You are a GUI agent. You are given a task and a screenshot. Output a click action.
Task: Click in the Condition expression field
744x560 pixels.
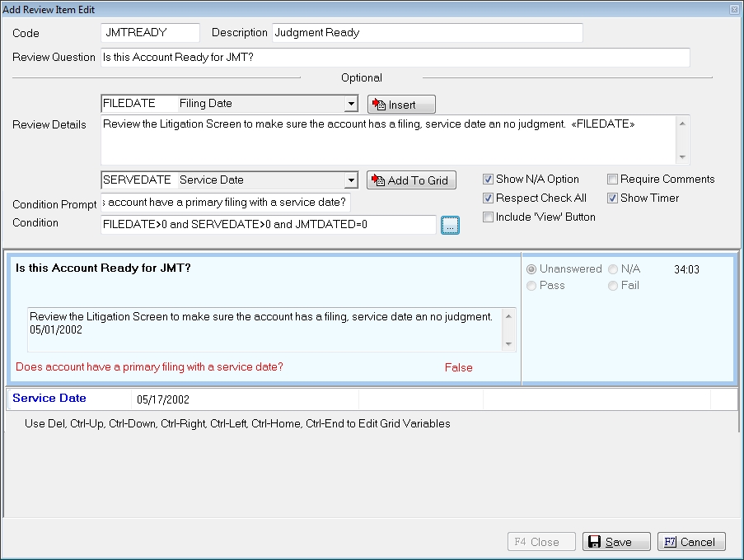coord(268,224)
